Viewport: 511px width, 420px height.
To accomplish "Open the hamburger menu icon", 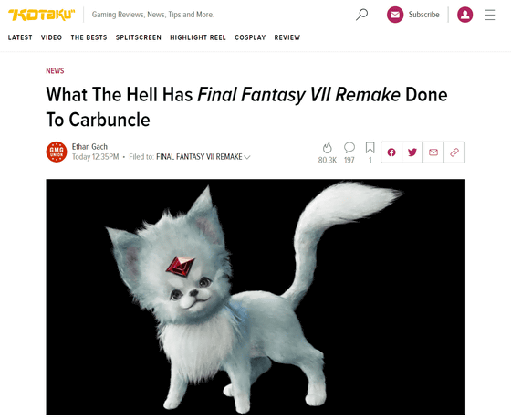I will (490, 15).
